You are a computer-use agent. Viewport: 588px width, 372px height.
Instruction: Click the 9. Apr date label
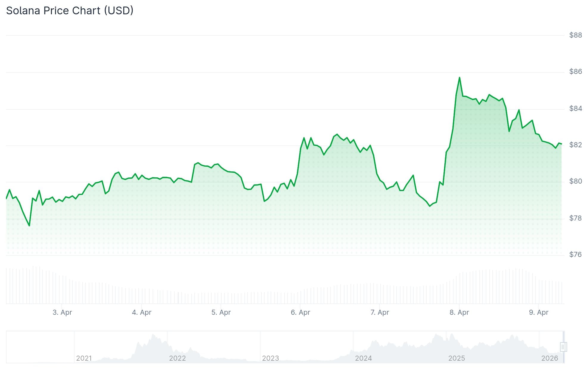tap(539, 312)
